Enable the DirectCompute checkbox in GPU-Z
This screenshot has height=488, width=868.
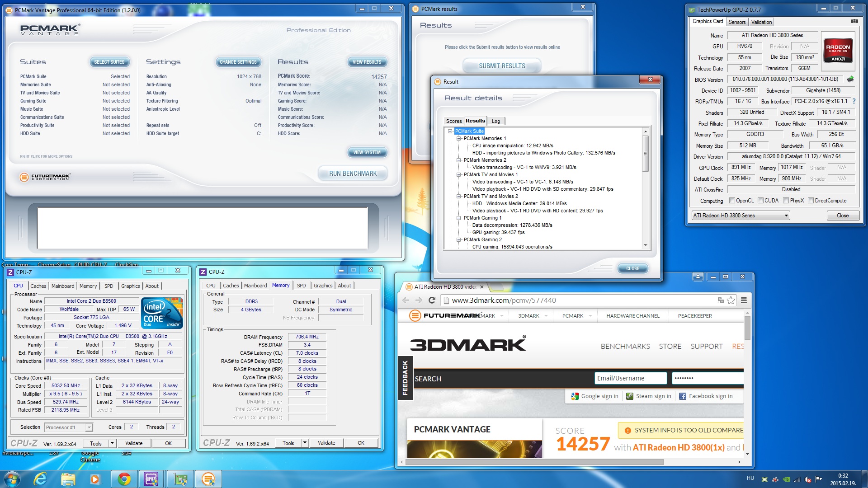(x=811, y=201)
